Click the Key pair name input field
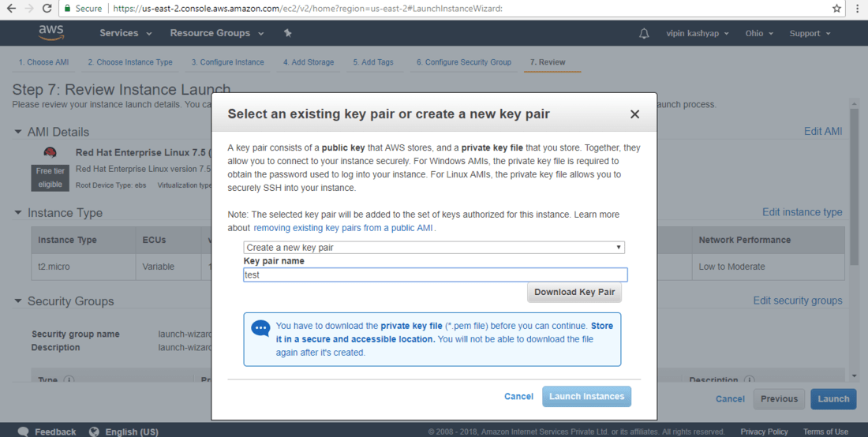This screenshot has width=868, height=437. 436,275
